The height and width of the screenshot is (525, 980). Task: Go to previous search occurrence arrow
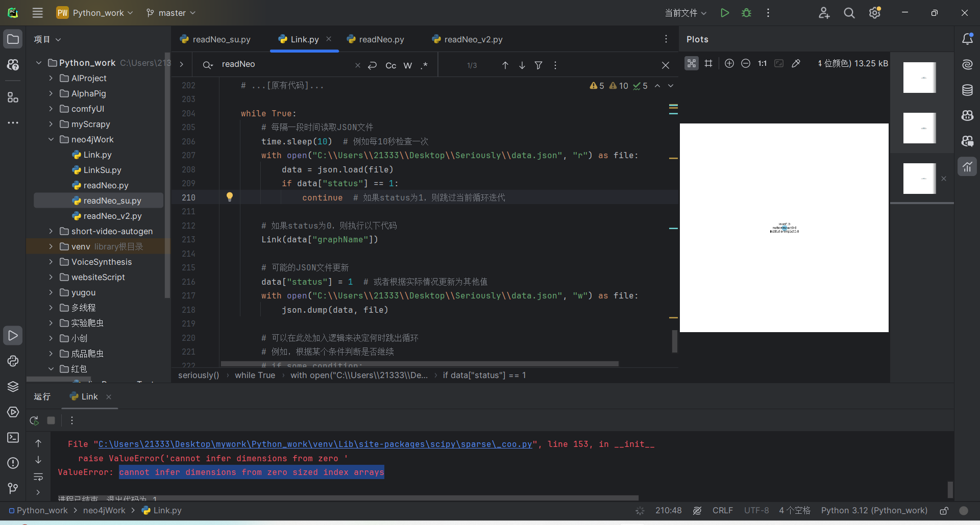click(x=505, y=65)
